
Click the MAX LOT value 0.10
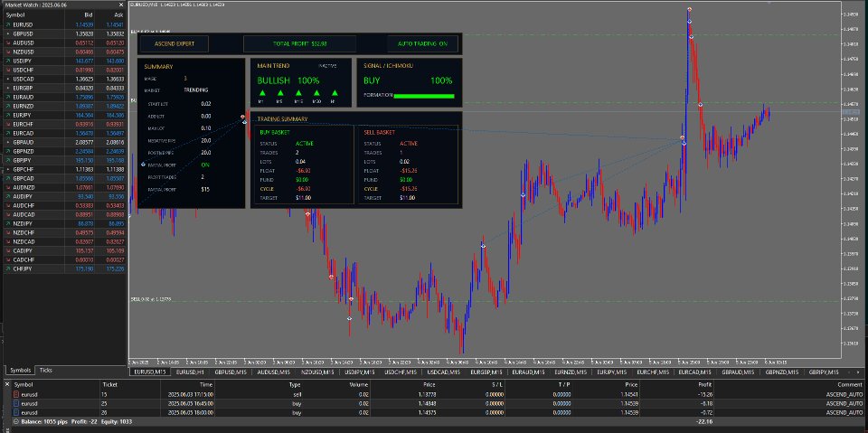point(206,128)
